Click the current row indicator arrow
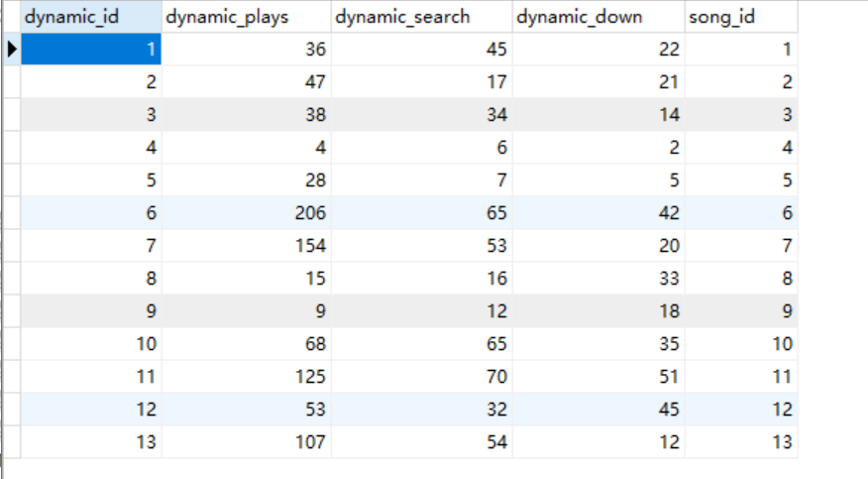The image size is (868, 479). click(12, 50)
